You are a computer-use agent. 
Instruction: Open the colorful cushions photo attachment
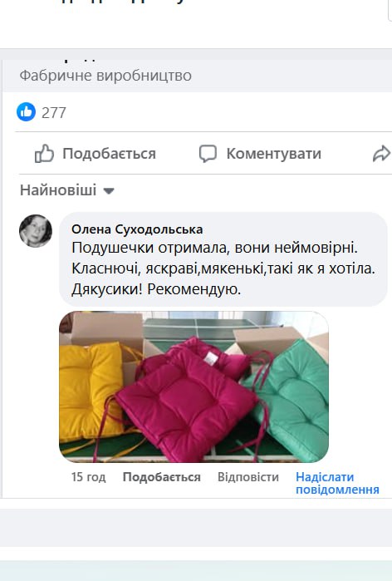pyautogui.click(x=194, y=387)
